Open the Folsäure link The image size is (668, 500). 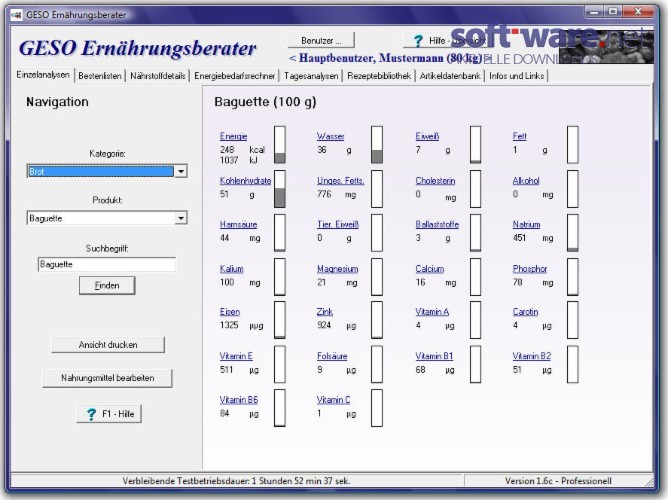tap(332, 356)
